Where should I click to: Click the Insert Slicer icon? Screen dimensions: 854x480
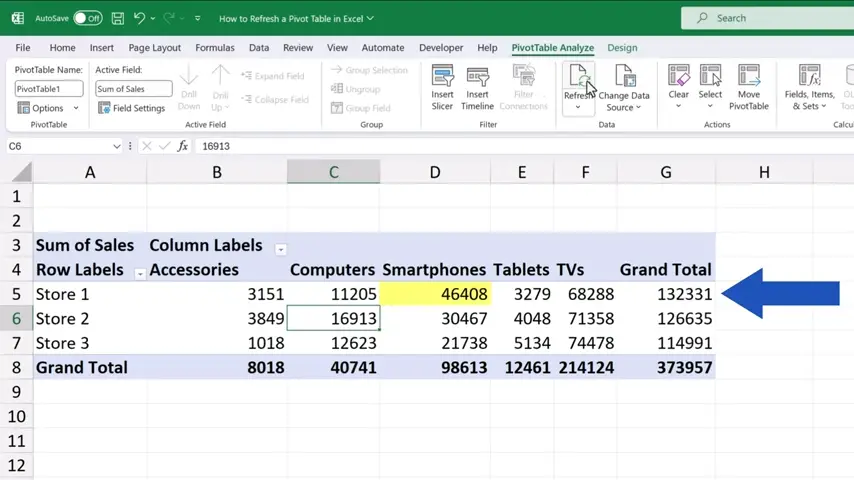click(442, 78)
